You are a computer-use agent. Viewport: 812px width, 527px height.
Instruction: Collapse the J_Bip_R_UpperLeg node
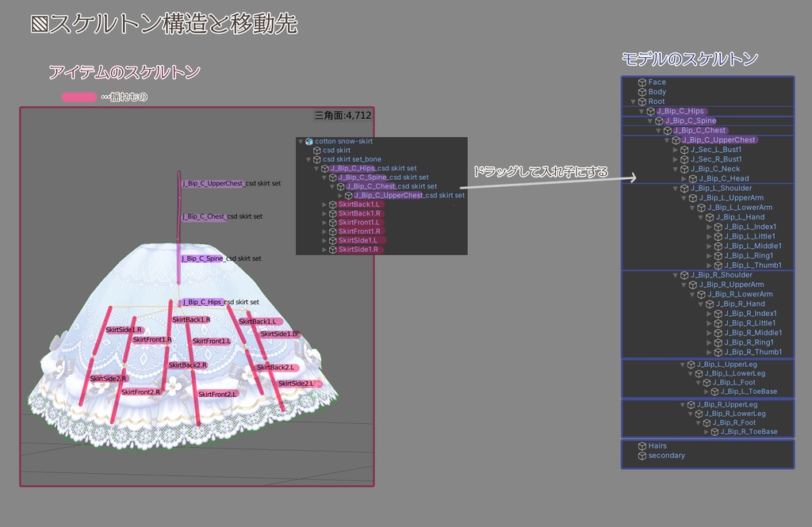tap(683, 405)
